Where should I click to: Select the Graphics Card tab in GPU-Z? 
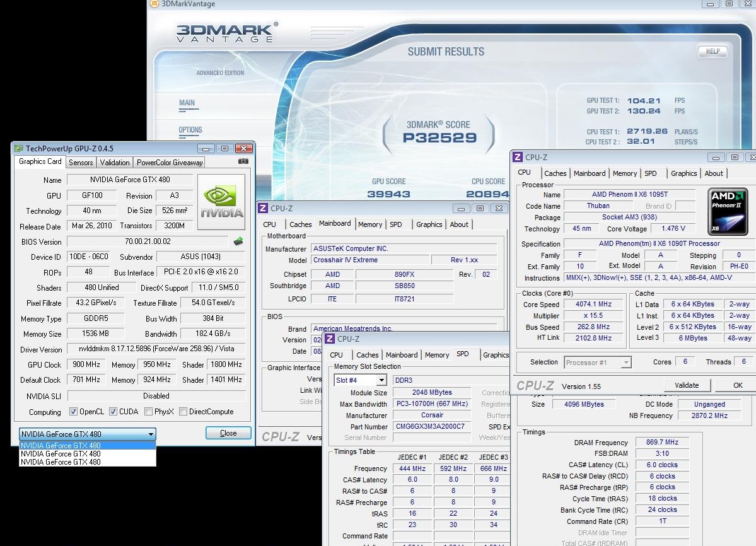40,161
